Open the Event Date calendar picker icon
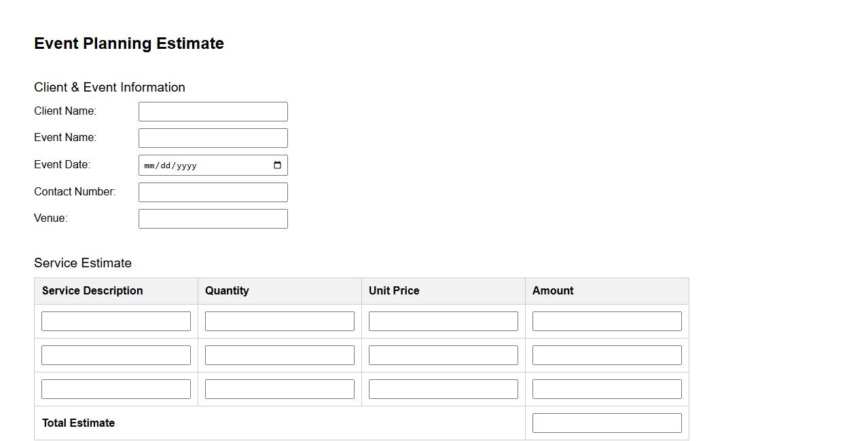 tap(277, 166)
